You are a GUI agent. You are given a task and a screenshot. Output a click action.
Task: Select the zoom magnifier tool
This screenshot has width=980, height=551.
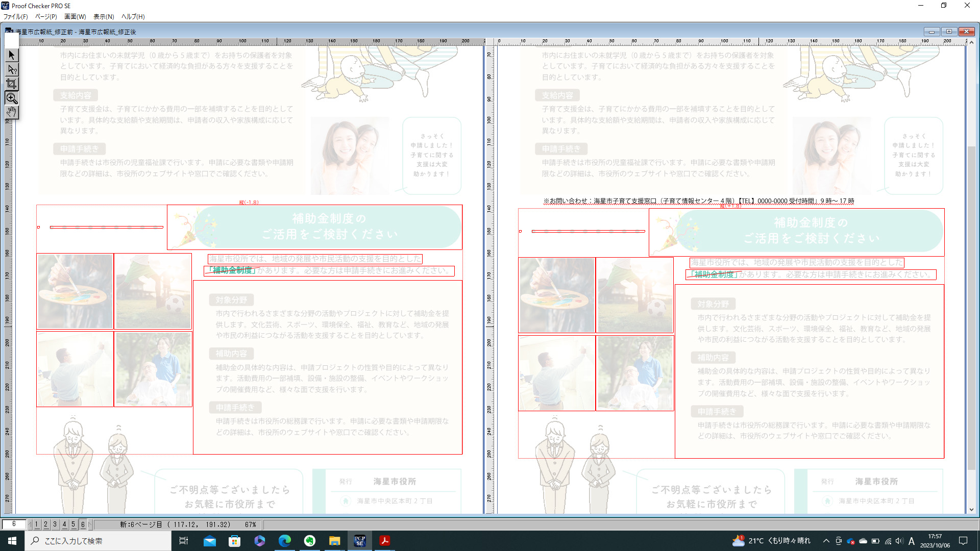click(12, 98)
